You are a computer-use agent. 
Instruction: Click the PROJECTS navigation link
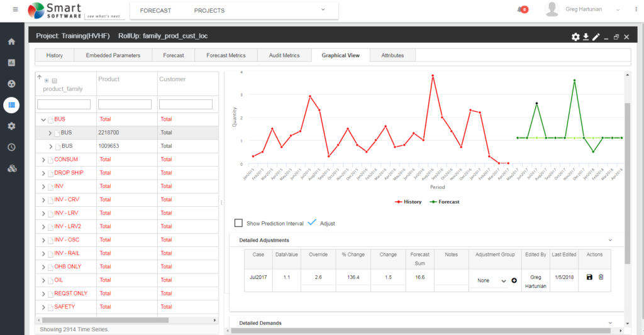tap(209, 11)
